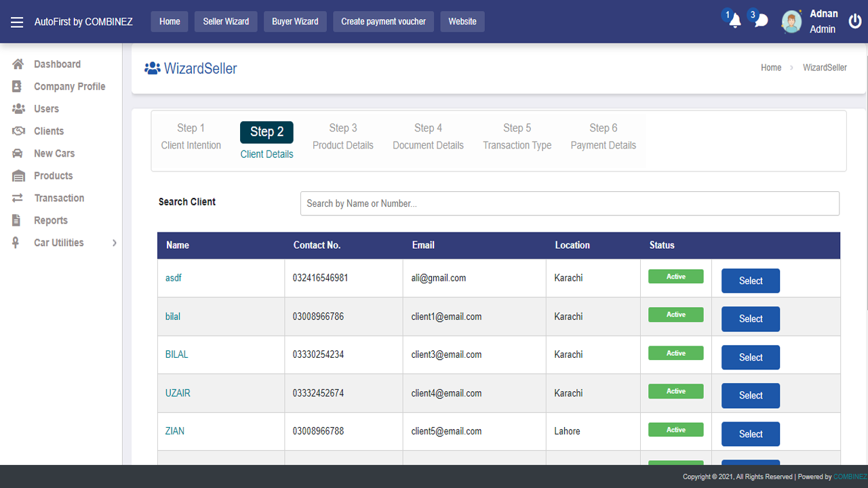Open the Seller Wizard from top bar
This screenshot has width=868, height=488.
pos(226,22)
